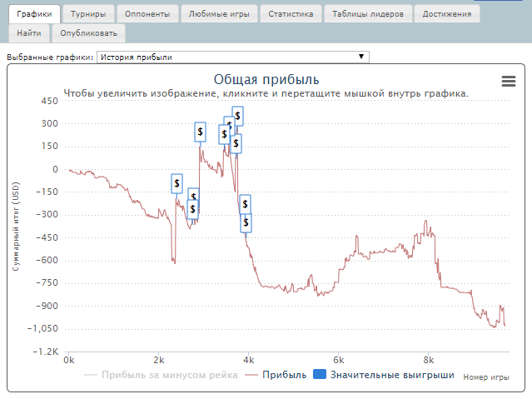The height and width of the screenshot is (399, 532).
Task: Click the lowest dollar marker below -300
Action: click(246, 222)
